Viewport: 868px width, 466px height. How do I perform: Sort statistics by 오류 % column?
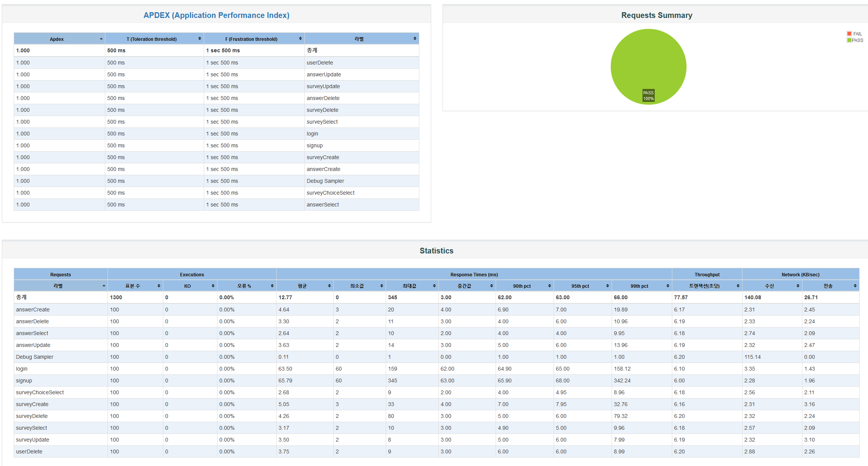[244, 286]
